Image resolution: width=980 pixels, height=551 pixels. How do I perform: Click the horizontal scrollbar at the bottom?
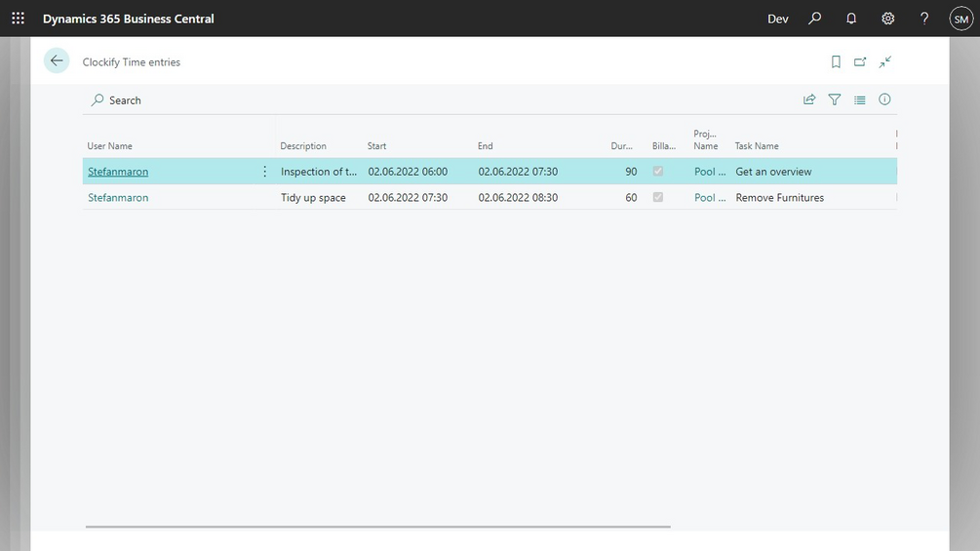tap(378, 527)
